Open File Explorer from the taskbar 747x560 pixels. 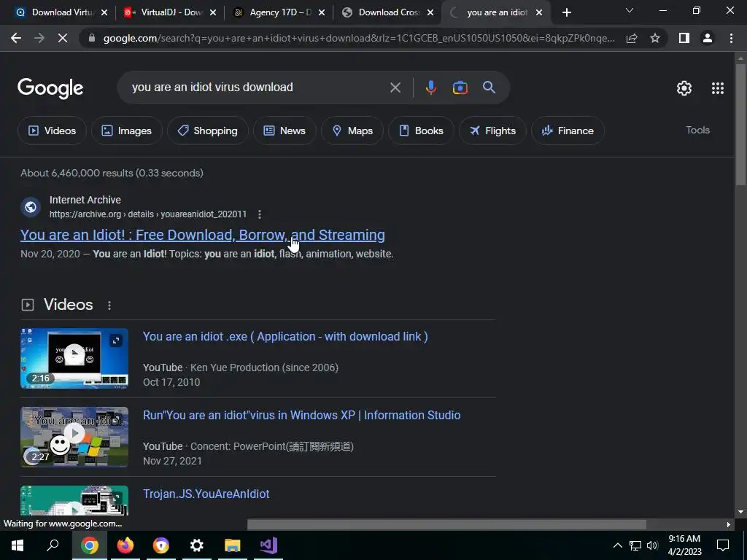233,545
